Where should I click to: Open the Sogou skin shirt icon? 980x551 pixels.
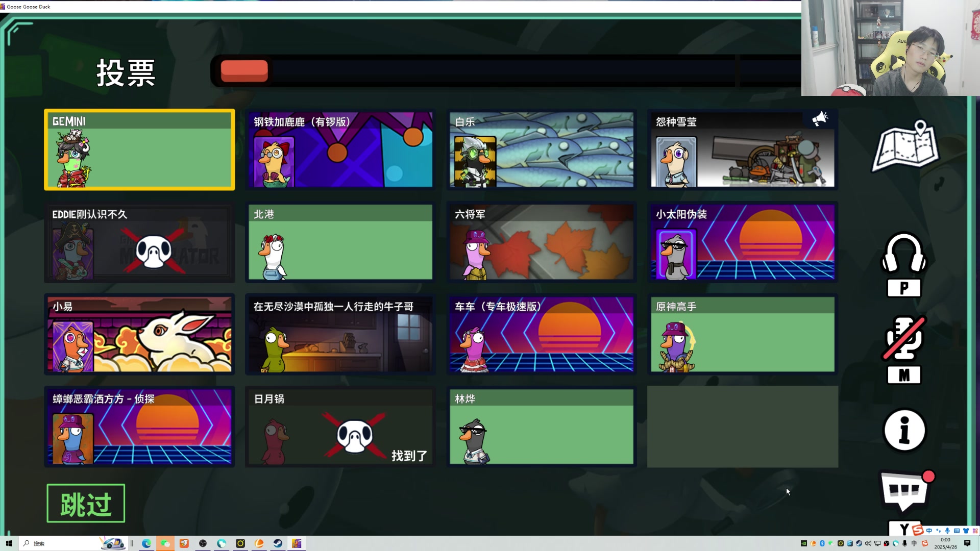(x=966, y=531)
